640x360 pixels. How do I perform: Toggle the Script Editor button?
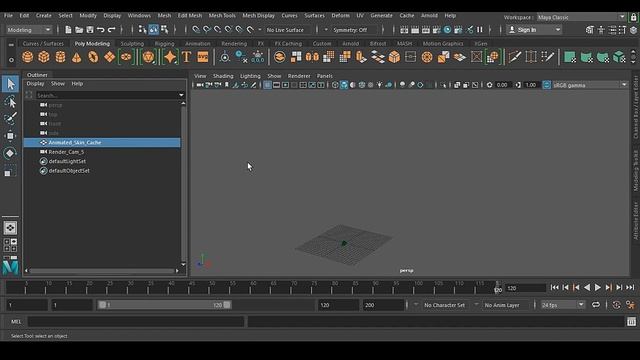(631, 322)
